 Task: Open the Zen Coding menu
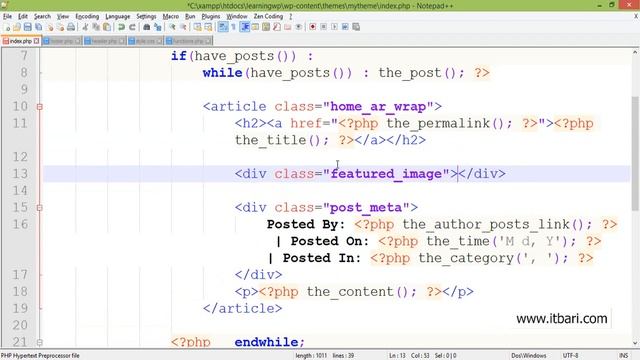(x=268, y=16)
